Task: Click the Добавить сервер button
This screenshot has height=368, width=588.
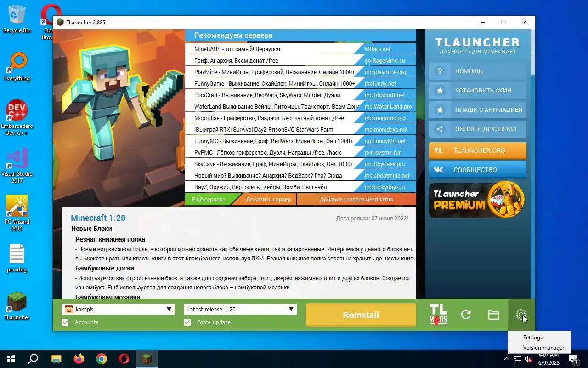Action: point(268,199)
